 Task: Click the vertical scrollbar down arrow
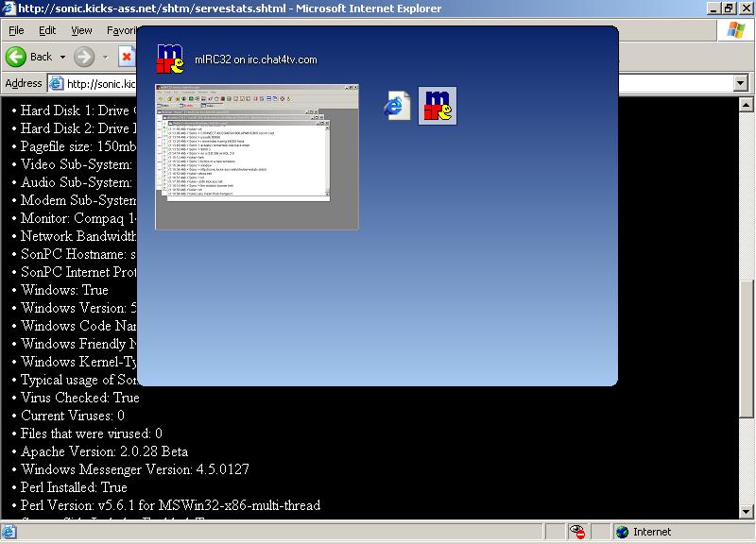pyautogui.click(x=747, y=511)
